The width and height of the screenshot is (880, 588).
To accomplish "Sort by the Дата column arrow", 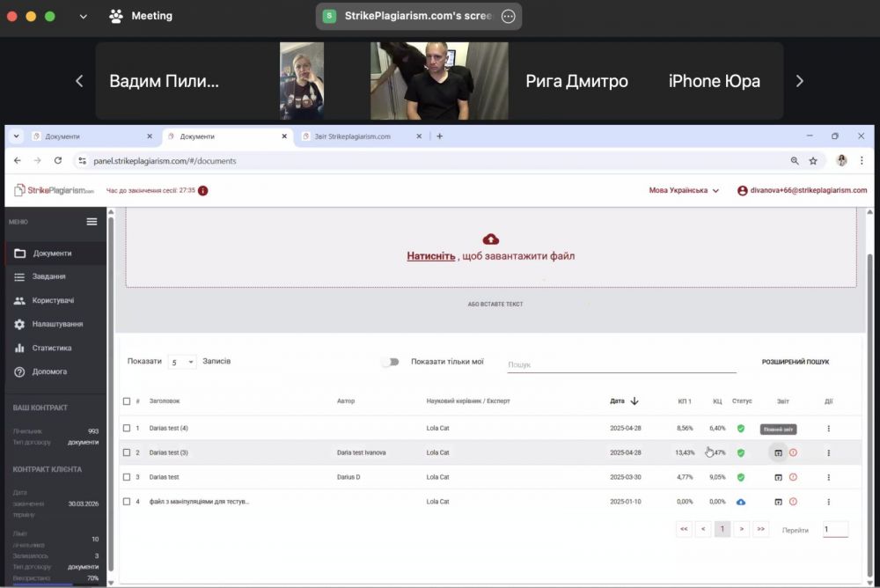I will 634,401.
